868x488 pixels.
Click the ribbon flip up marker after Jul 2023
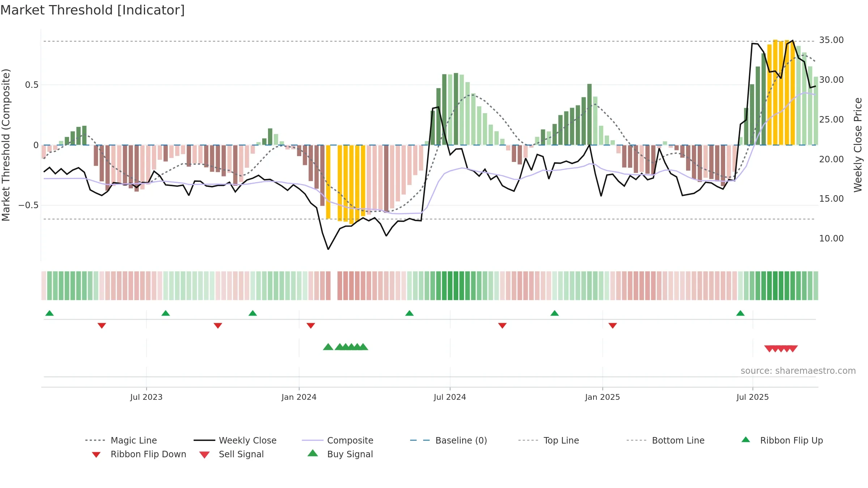pyautogui.click(x=166, y=313)
